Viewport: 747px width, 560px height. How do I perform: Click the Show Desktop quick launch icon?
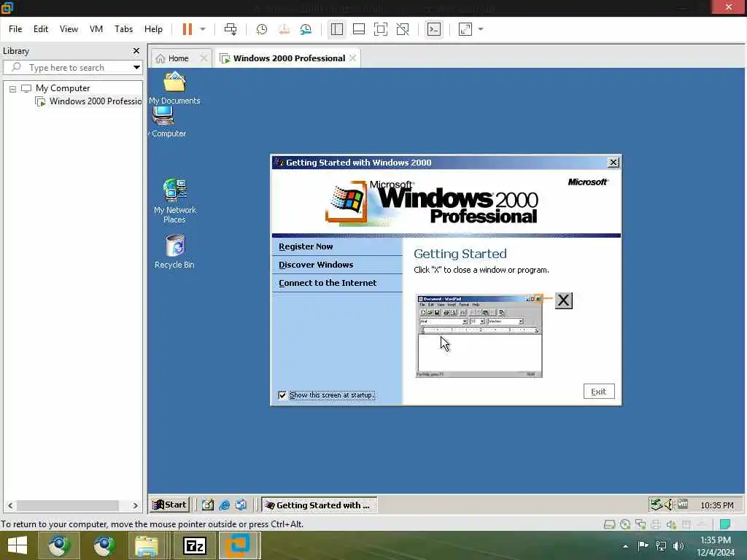point(208,505)
